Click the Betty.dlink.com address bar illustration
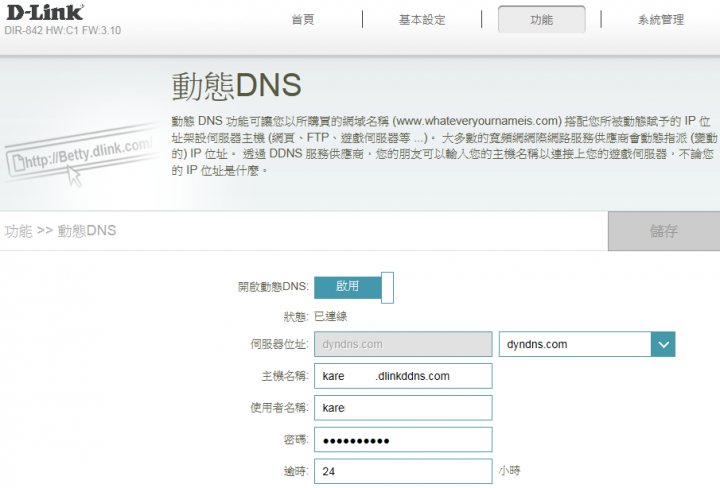This screenshot has height=488, width=720. coord(80,155)
